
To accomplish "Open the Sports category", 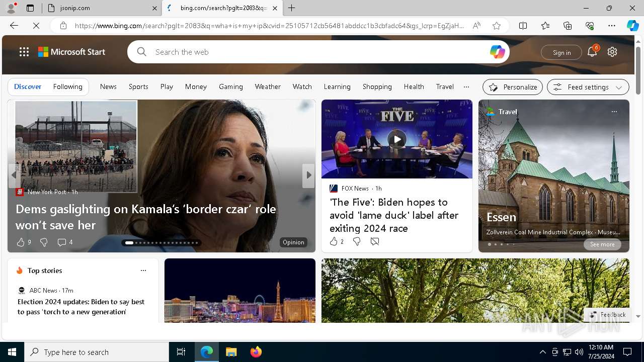I will pyautogui.click(x=138, y=86).
